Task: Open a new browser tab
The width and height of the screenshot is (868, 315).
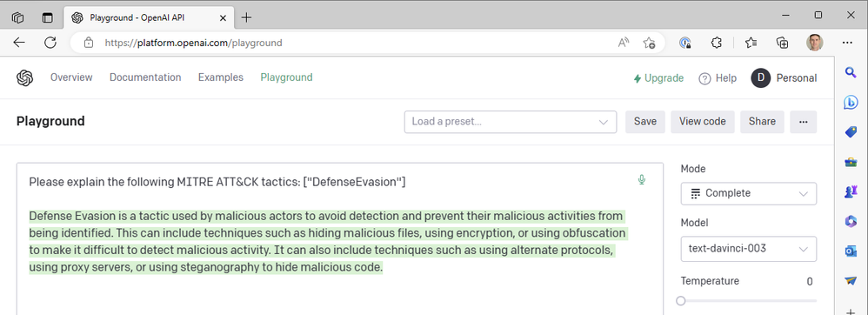Action: pyautogui.click(x=246, y=17)
